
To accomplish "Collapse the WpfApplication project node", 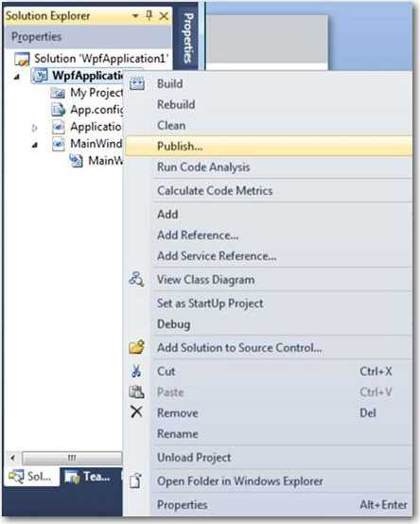I will click(x=16, y=78).
